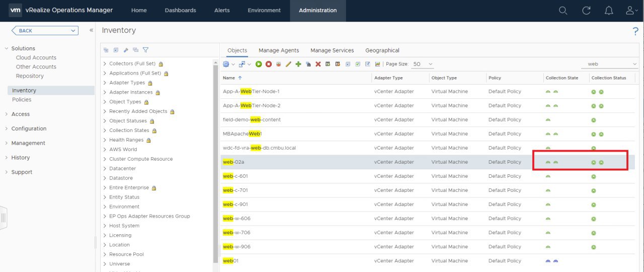Open Policies in sidebar

(x=22, y=100)
